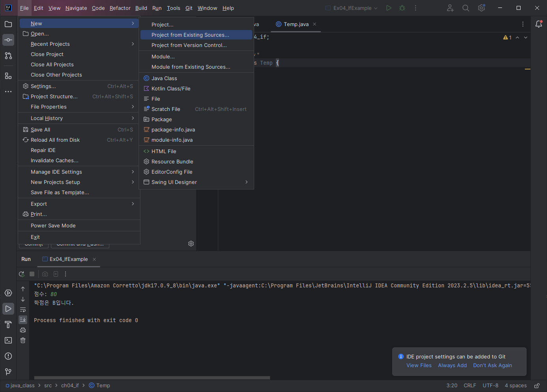
Task: Show more tool windows ellipsis
Action: pyautogui.click(x=8, y=92)
